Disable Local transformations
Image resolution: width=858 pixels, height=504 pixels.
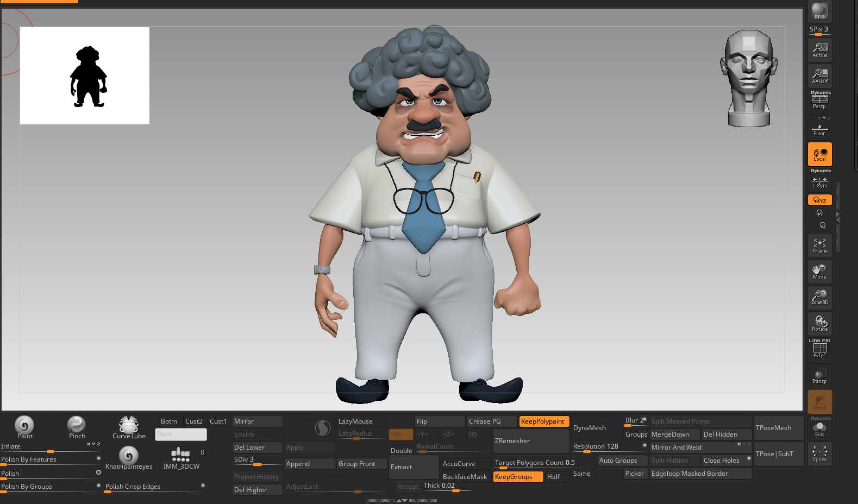point(819,154)
